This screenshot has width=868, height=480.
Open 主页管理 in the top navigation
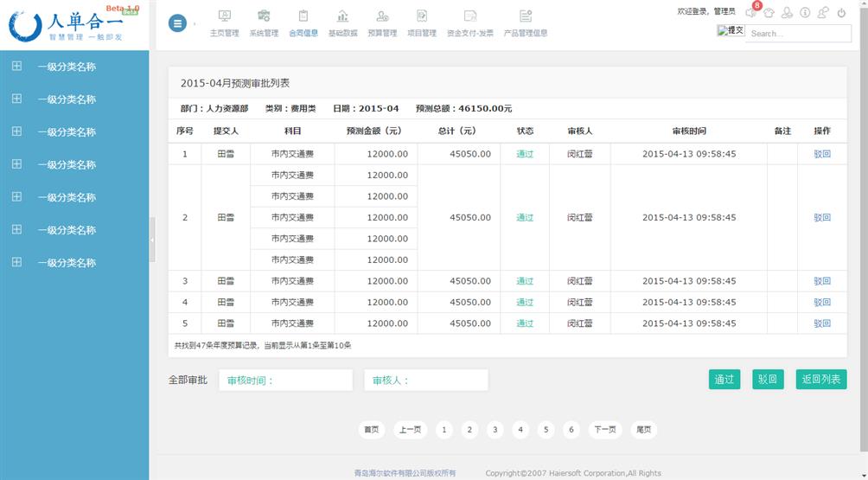pyautogui.click(x=224, y=23)
